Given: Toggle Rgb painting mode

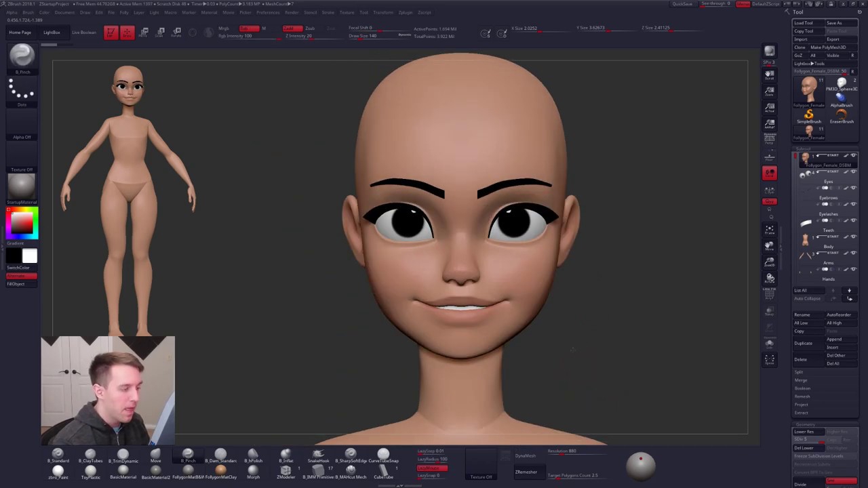Looking at the screenshot, I should click(x=249, y=28).
